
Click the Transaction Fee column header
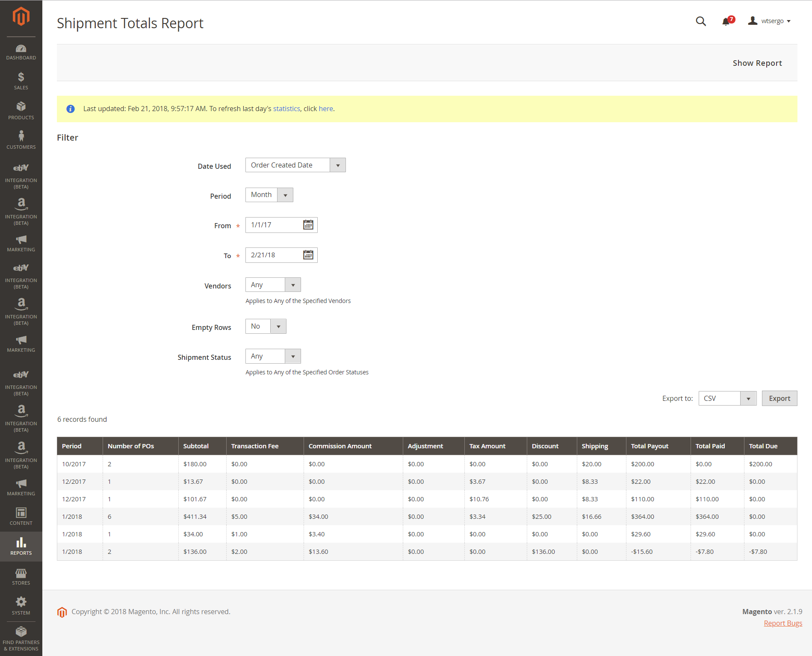pos(265,446)
